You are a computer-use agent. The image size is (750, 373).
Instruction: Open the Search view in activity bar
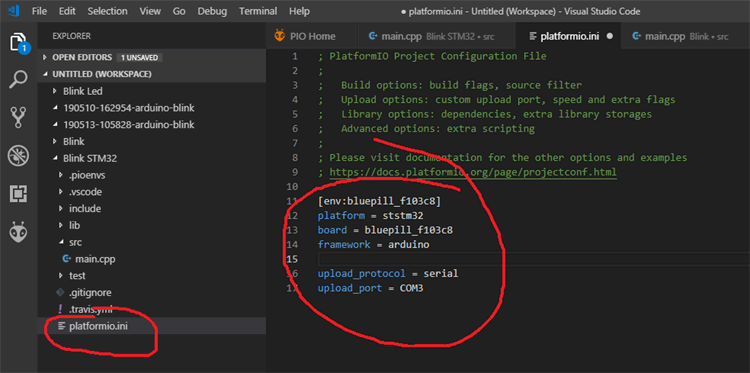(19, 79)
